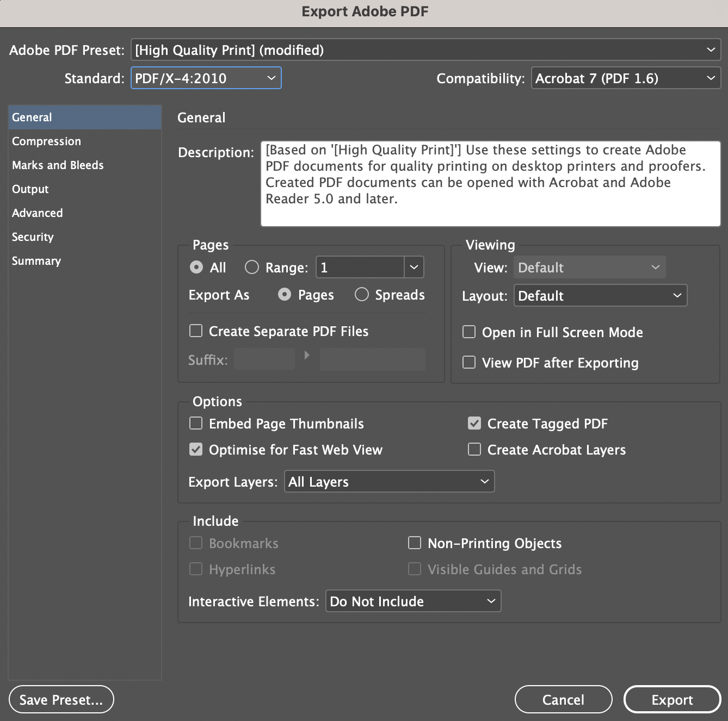Expand the page Range dropdown arrow

tap(414, 267)
